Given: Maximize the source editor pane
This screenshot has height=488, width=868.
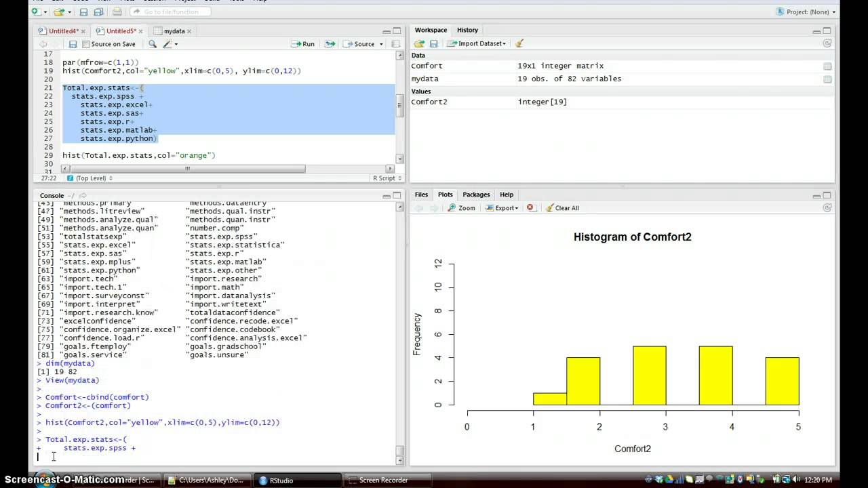Looking at the screenshot, I should (397, 31).
